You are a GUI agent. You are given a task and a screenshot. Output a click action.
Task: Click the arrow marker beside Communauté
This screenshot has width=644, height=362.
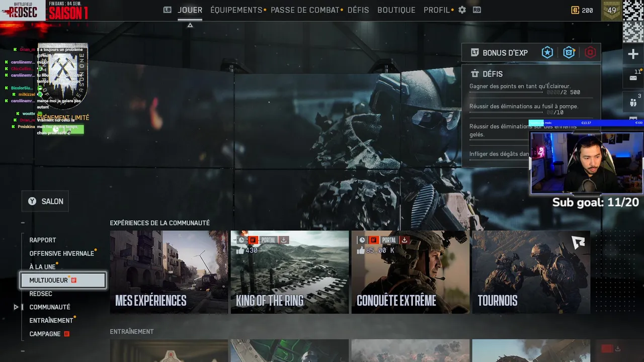pyautogui.click(x=16, y=307)
